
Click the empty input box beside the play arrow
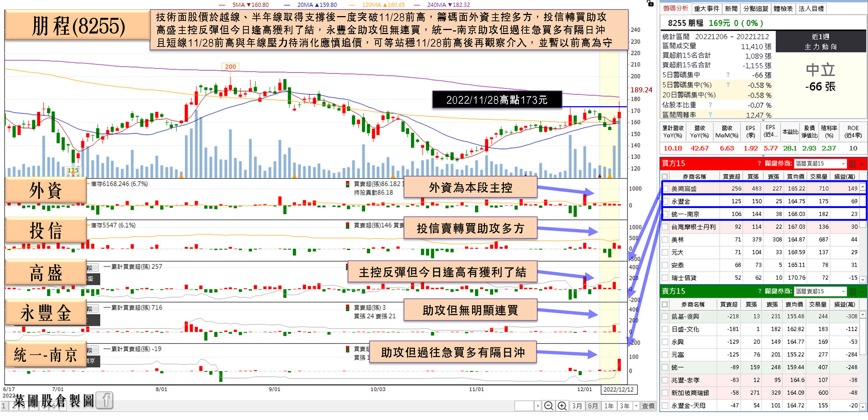pos(524,406)
